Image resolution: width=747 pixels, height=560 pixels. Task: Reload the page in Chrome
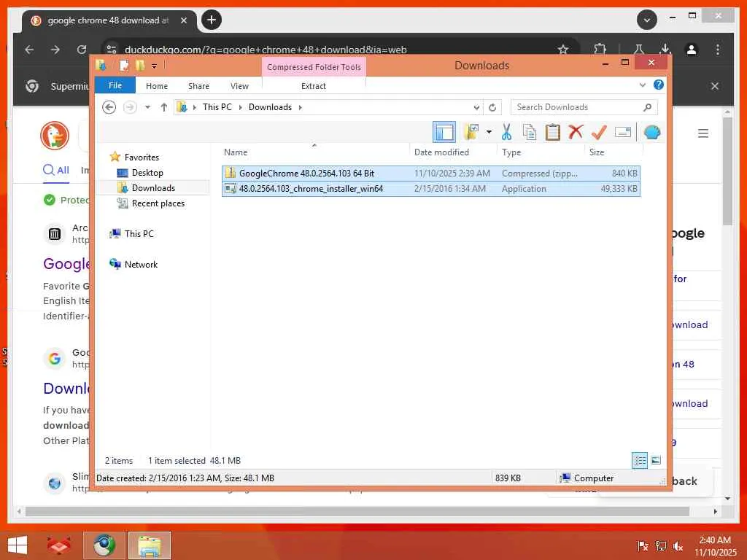point(82,50)
